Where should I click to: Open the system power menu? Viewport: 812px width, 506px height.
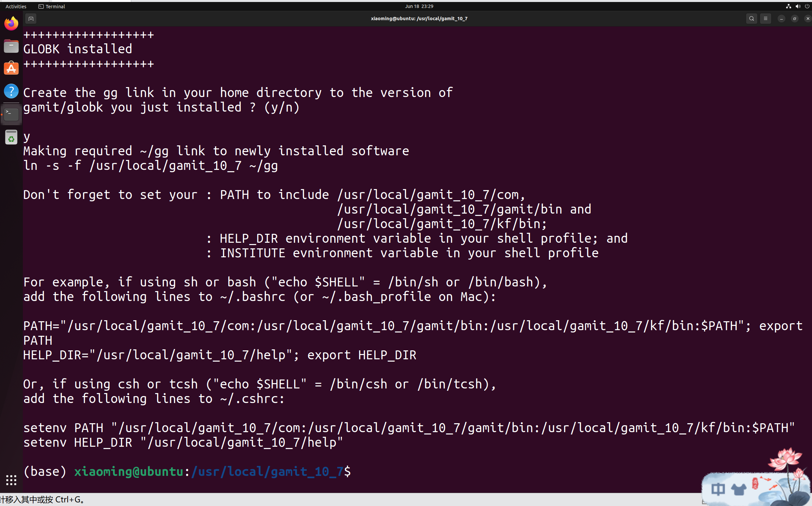pos(808,6)
